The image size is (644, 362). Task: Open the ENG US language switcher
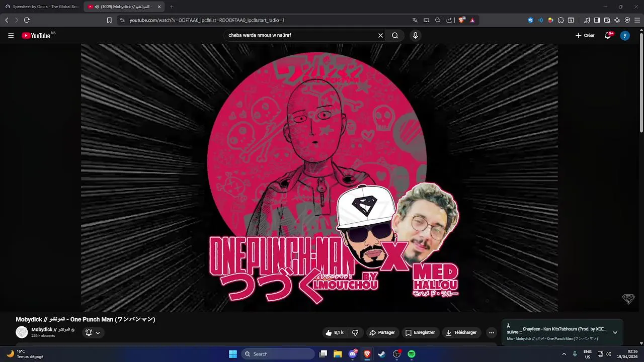point(588,354)
